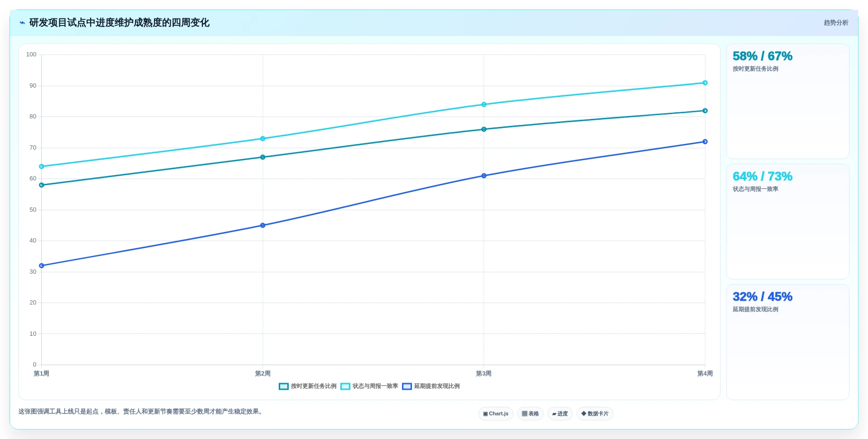Click the 32% / 45% stat card
The height and width of the screenshot is (439, 868).
787,342
